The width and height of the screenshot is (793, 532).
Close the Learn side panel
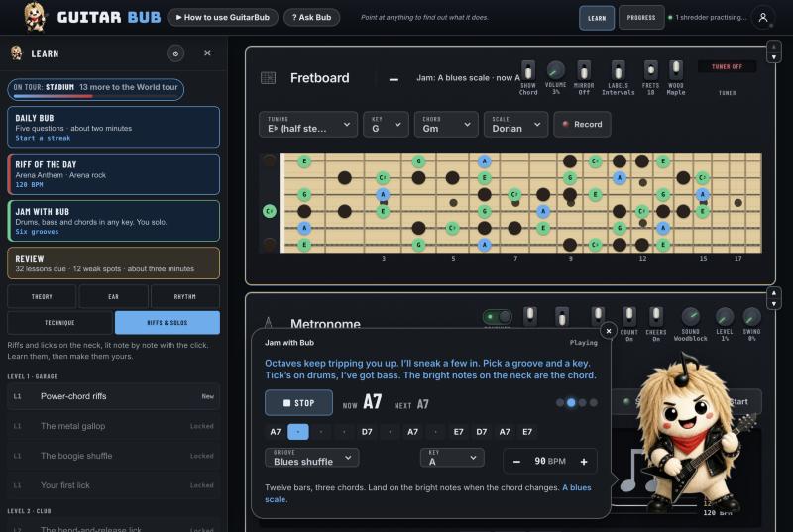pos(207,53)
